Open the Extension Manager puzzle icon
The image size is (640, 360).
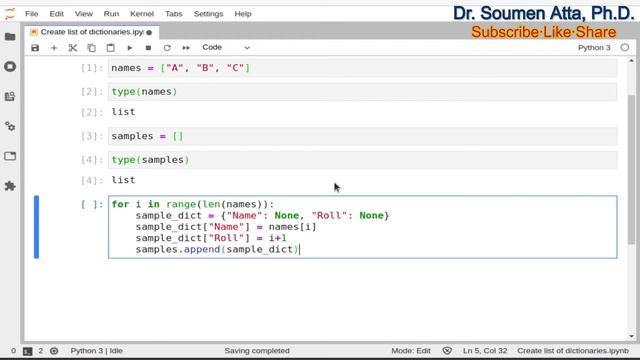[x=10, y=186]
